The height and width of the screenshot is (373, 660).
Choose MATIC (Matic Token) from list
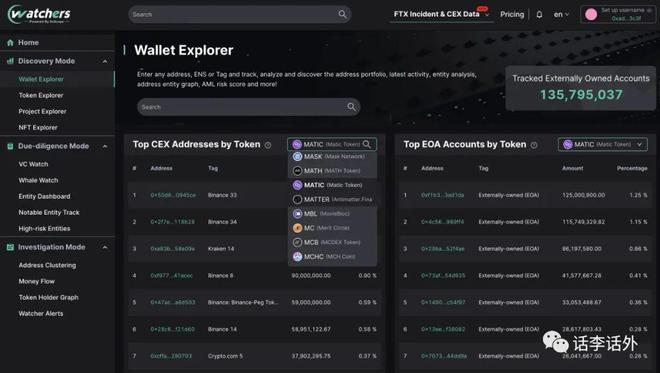[x=333, y=185]
